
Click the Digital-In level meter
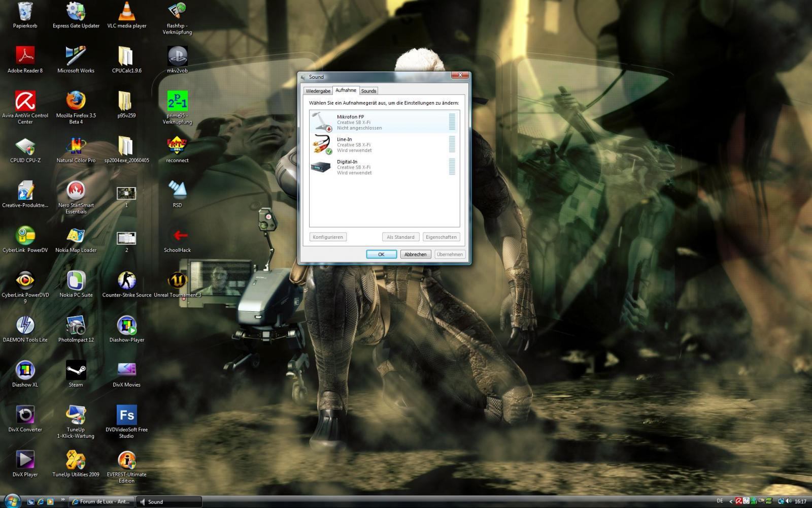[452, 167]
